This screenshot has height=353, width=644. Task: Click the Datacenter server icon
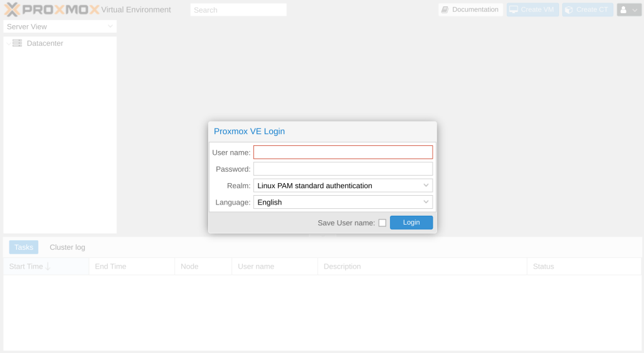(17, 43)
